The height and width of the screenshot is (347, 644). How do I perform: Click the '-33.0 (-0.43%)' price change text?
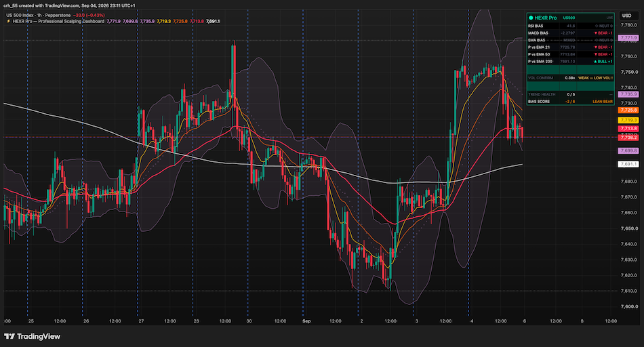tap(89, 15)
